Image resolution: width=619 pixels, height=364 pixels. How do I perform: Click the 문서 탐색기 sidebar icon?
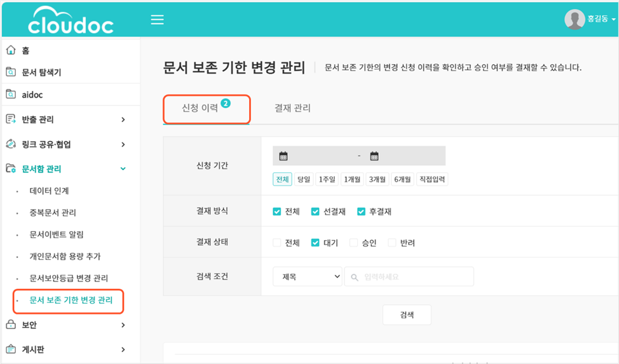point(11,72)
